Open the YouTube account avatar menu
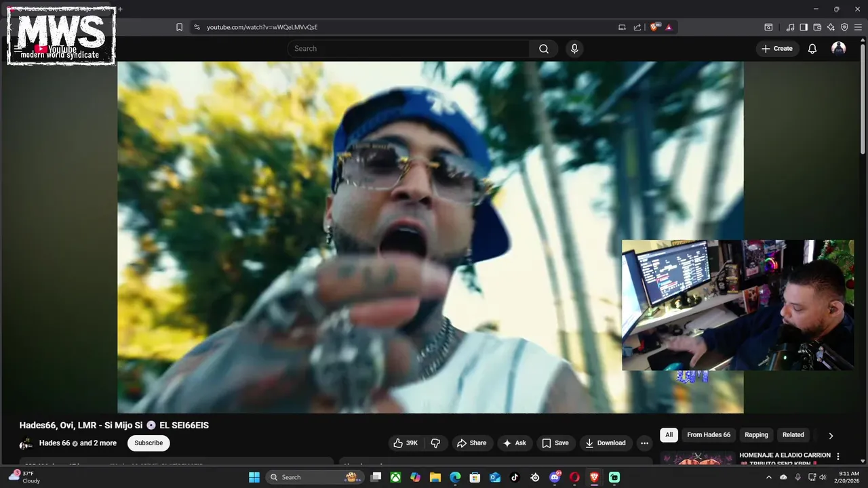The image size is (868, 488). coord(839,49)
